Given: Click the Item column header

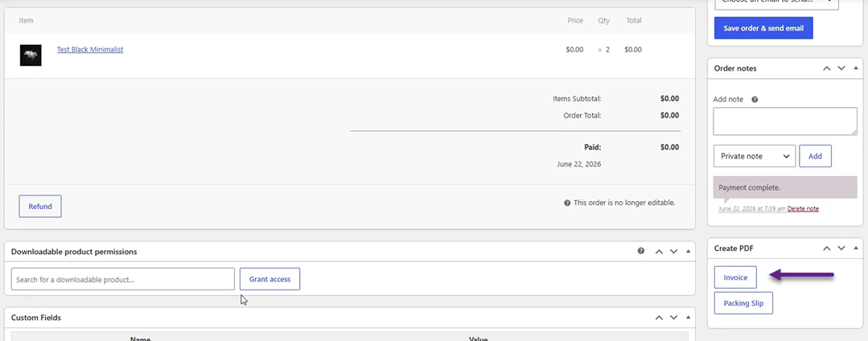Looking at the screenshot, I should click(x=26, y=20).
